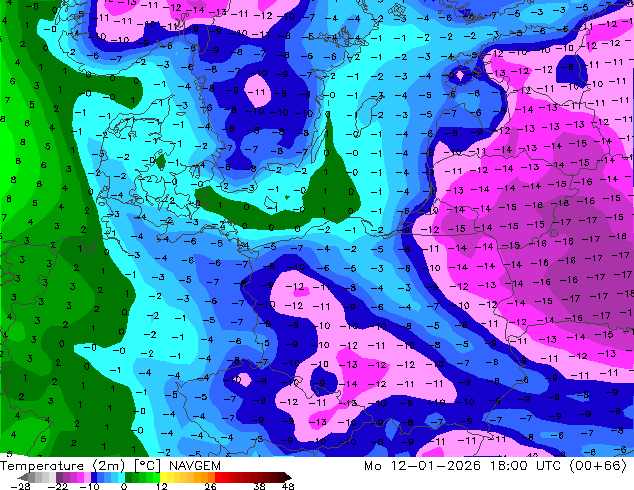634x490 pixels.
Task: Click the bright yellow swatch in the legend
Action: [163, 477]
